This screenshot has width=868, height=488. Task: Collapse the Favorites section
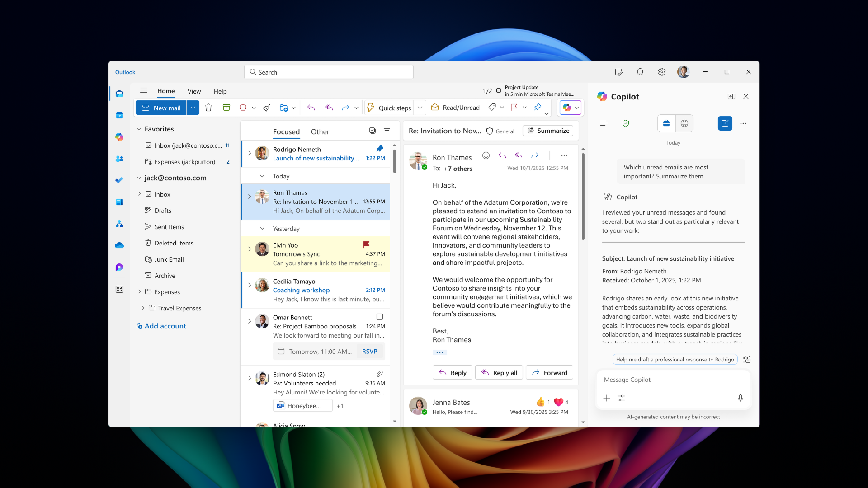[x=139, y=129]
